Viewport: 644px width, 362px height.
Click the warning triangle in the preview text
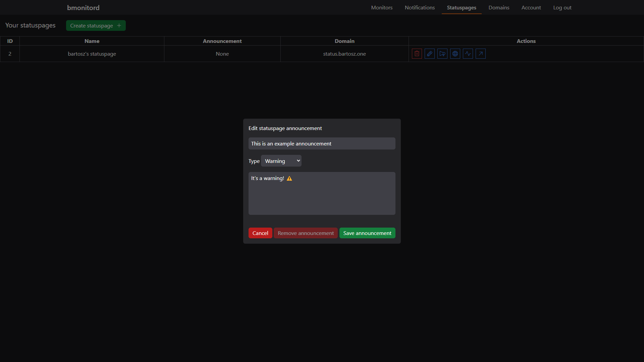click(x=289, y=178)
